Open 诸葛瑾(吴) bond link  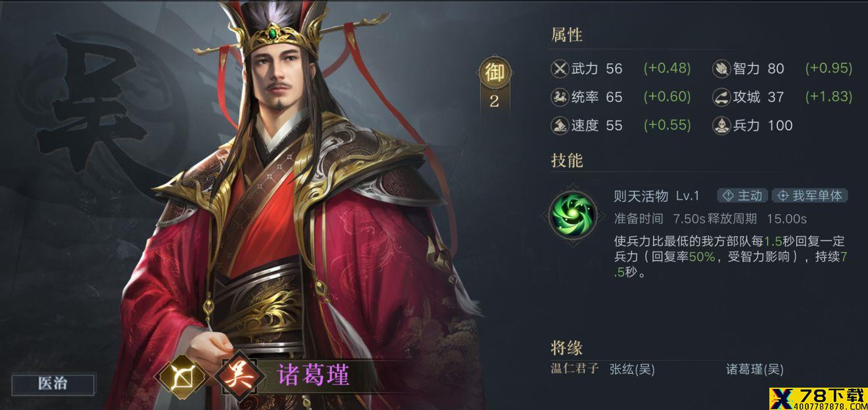point(754,369)
